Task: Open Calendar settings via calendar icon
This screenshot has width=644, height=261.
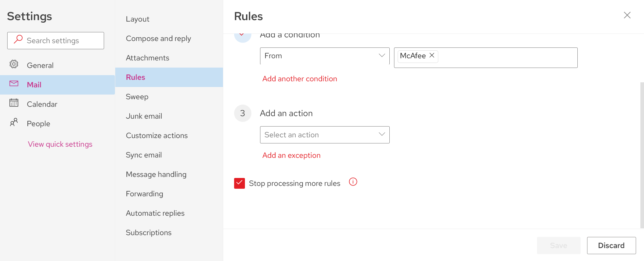Action: [x=14, y=104]
